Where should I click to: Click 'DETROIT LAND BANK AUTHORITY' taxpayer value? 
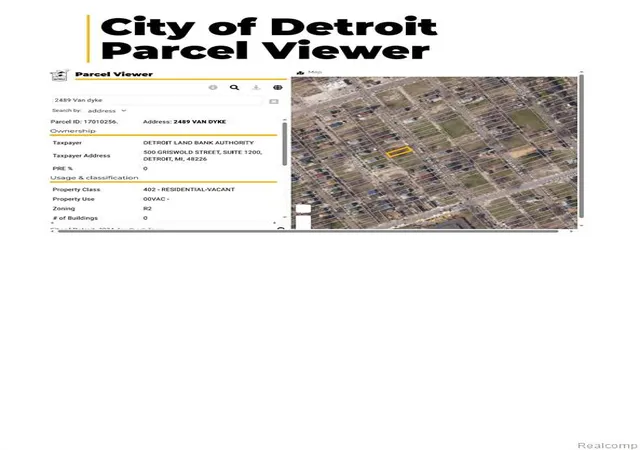[198, 143]
